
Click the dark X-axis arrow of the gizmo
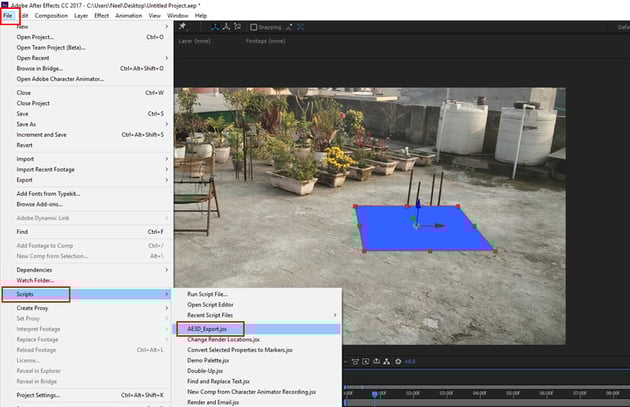point(439,226)
